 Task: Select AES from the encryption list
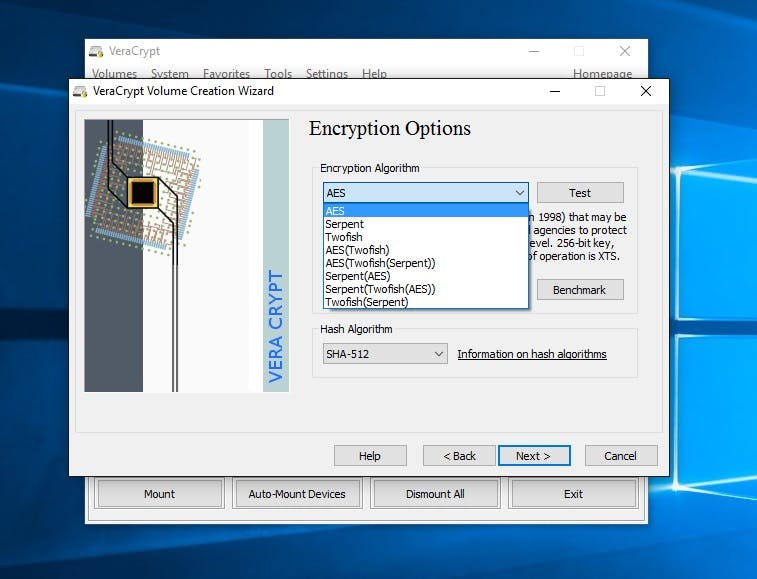pos(426,211)
